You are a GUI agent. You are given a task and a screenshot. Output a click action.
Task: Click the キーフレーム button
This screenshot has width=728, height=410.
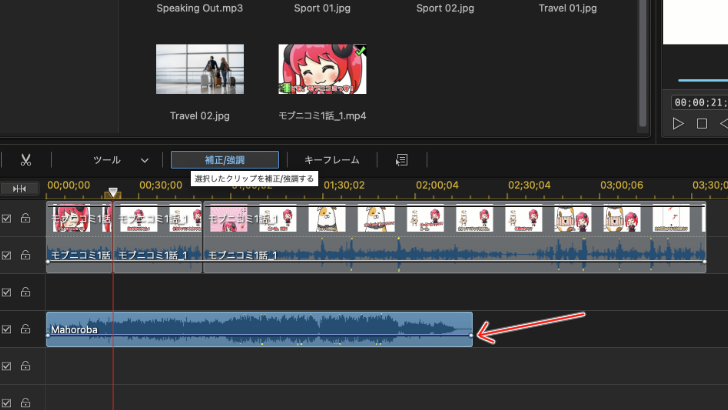point(332,160)
